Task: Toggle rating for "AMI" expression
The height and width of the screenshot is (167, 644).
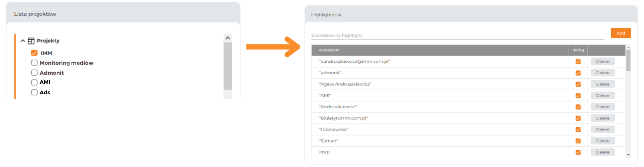Action: [x=578, y=96]
